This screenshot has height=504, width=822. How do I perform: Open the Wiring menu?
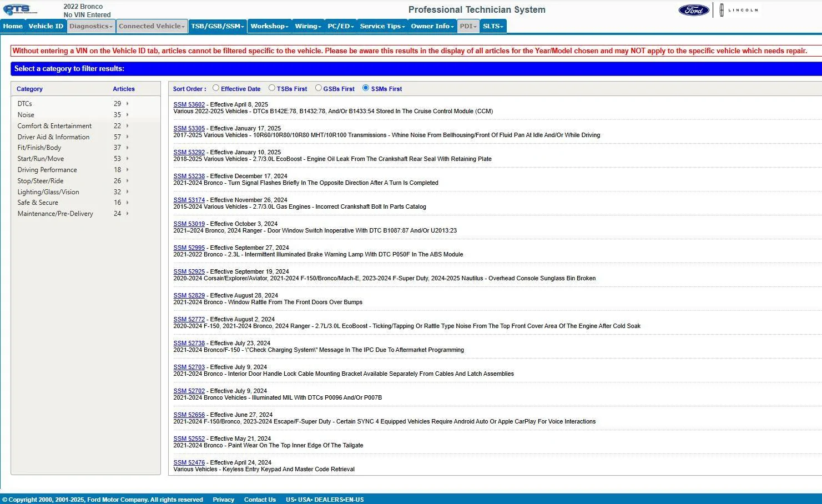tap(308, 26)
